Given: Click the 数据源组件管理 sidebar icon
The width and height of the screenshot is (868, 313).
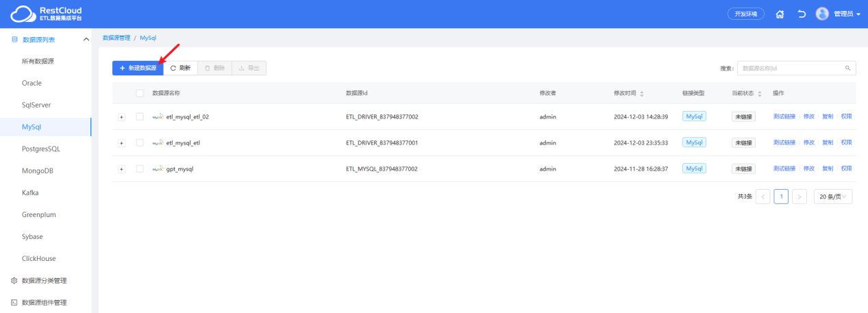Looking at the screenshot, I should (x=14, y=302).
